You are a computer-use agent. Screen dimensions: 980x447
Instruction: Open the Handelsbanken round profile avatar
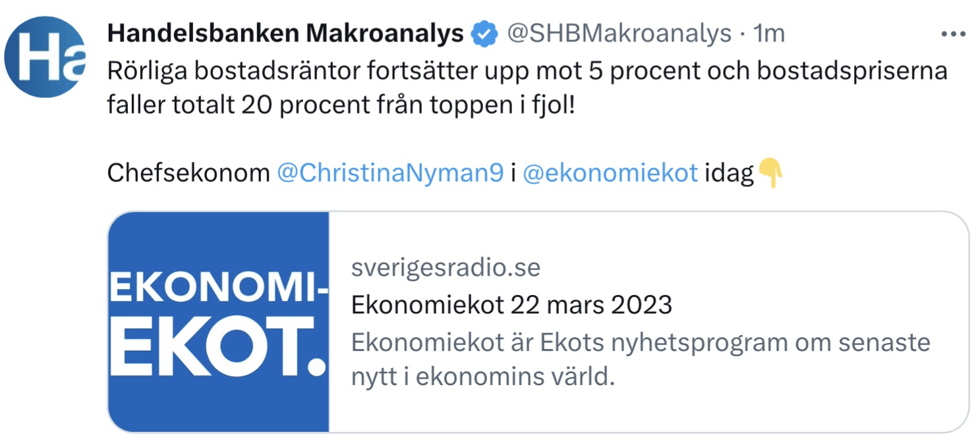[x=45, y=57]
